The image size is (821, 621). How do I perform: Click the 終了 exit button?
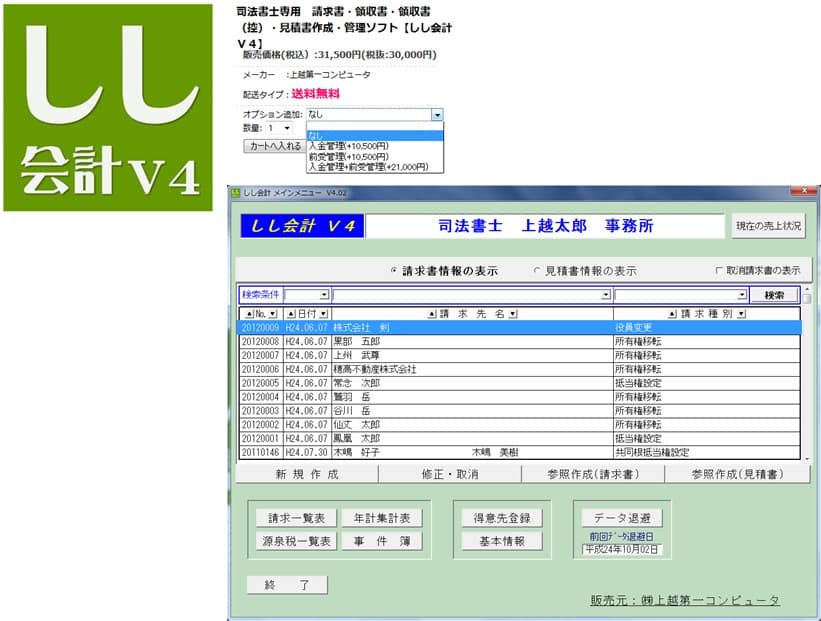(x=286, y=584)
